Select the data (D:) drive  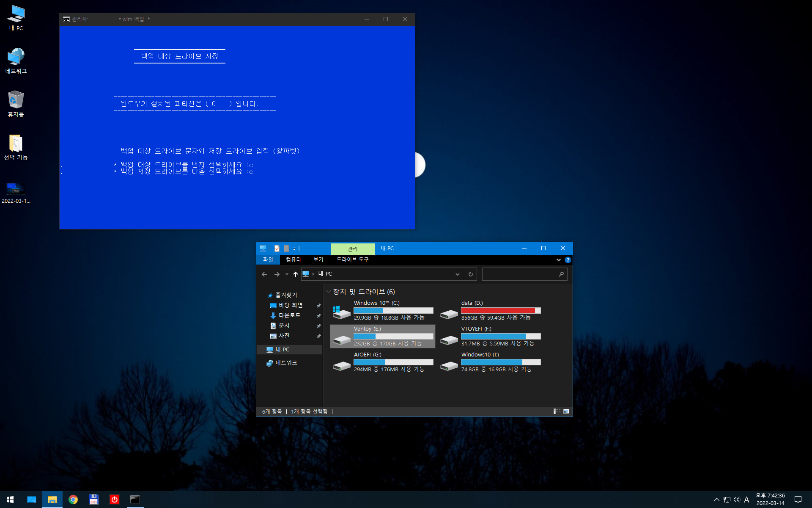[490, 310]
